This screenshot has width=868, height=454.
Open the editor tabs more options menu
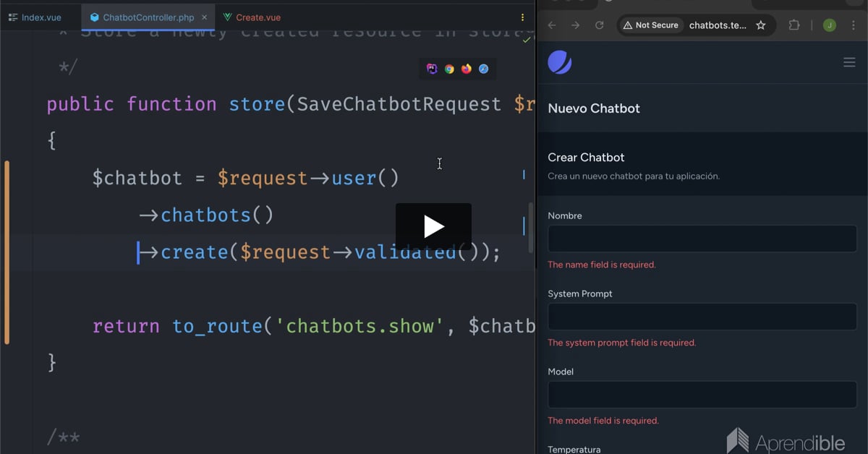[522, 17]
